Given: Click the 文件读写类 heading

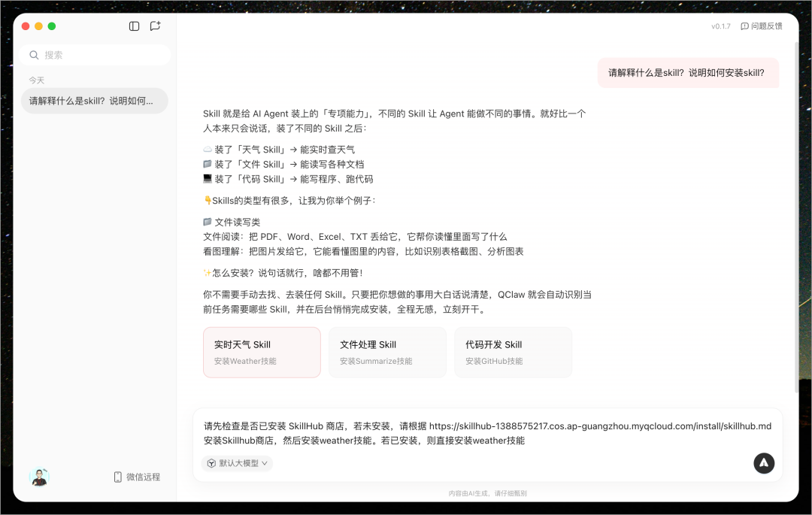Looking at the screenshot, I should coord(232,222).
